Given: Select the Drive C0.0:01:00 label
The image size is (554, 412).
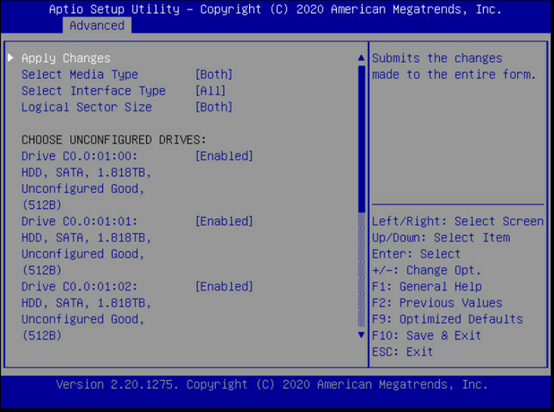Looking at the screenshot, I should (x=79, y=156).
